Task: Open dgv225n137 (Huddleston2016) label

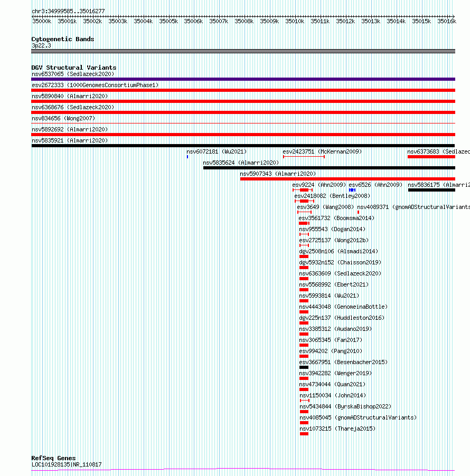Action: (x=342, y=318)
